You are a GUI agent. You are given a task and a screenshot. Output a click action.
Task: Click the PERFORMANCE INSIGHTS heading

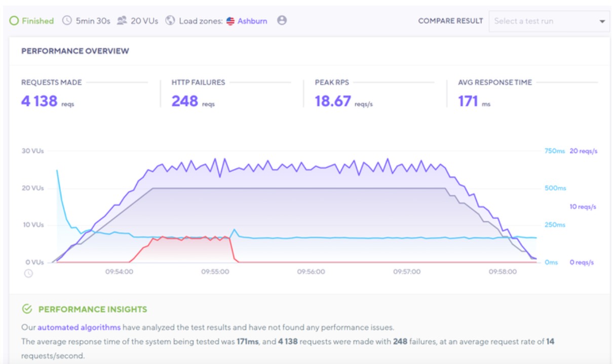pos(93,309)
